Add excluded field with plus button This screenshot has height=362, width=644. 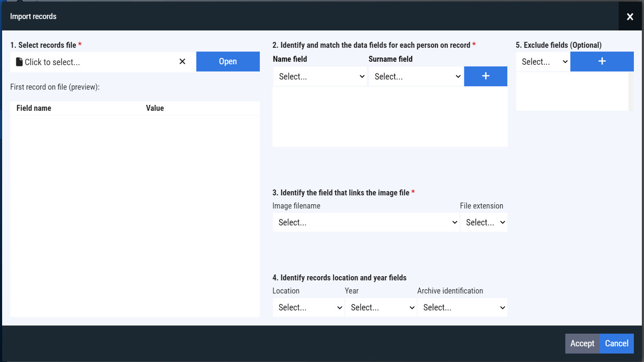click(602, 61)
